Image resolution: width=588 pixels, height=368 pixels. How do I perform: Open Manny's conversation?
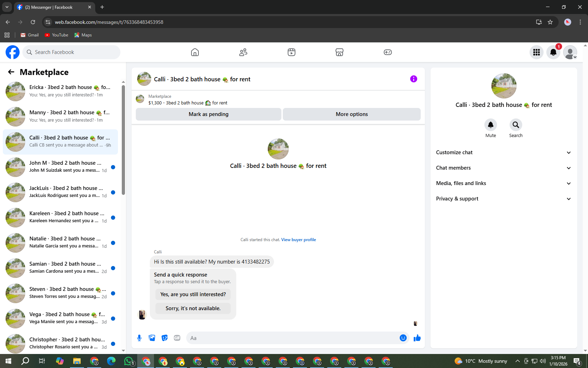[61, 116]
